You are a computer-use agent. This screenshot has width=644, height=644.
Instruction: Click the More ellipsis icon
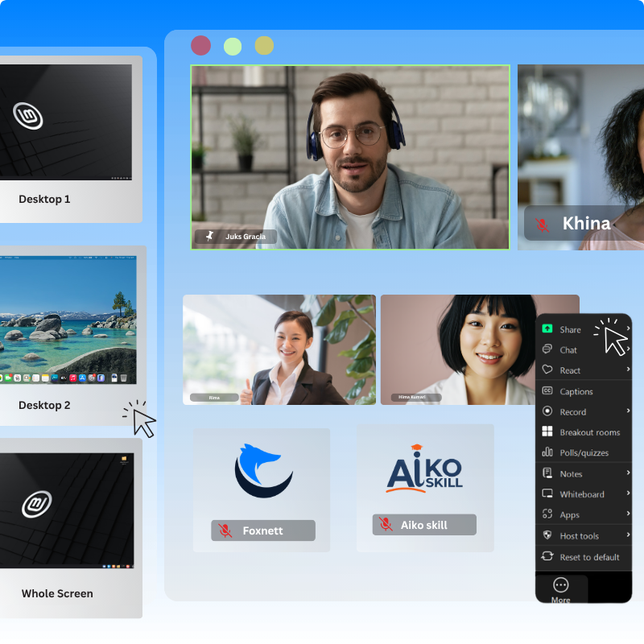(x=561, y=585)
